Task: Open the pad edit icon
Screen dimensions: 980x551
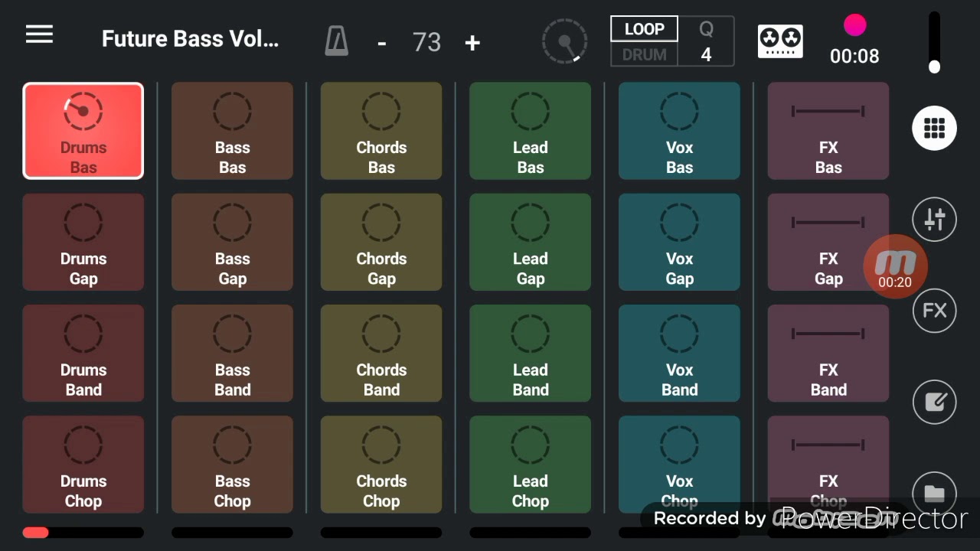Action: tap(934, 403)
